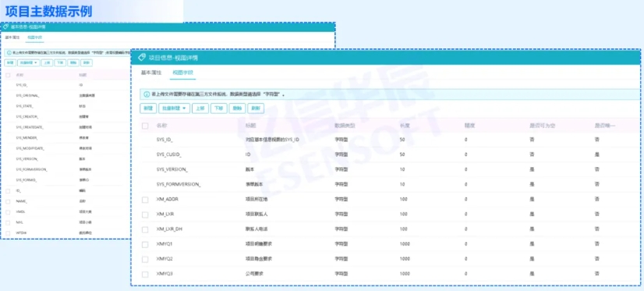The height and width of the screenshot is (291, 644).
Task: Open 批量新建 dropdown in 项目信息 window
Action: pos(174,108)
